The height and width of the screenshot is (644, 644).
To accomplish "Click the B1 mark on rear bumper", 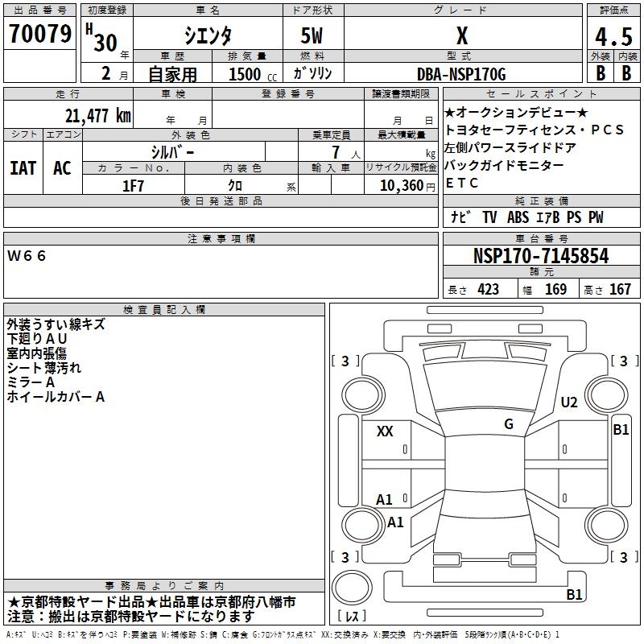I will tap(574, 594).
